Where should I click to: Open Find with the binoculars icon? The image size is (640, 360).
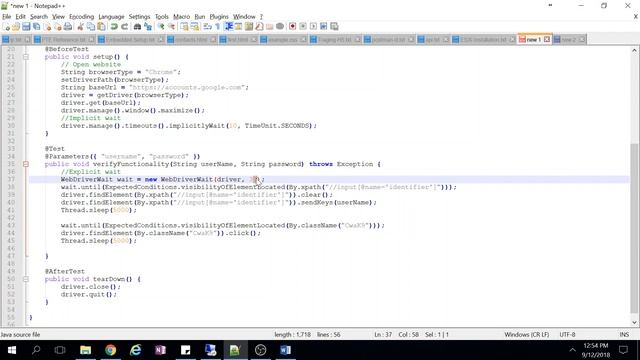[137, 27]
